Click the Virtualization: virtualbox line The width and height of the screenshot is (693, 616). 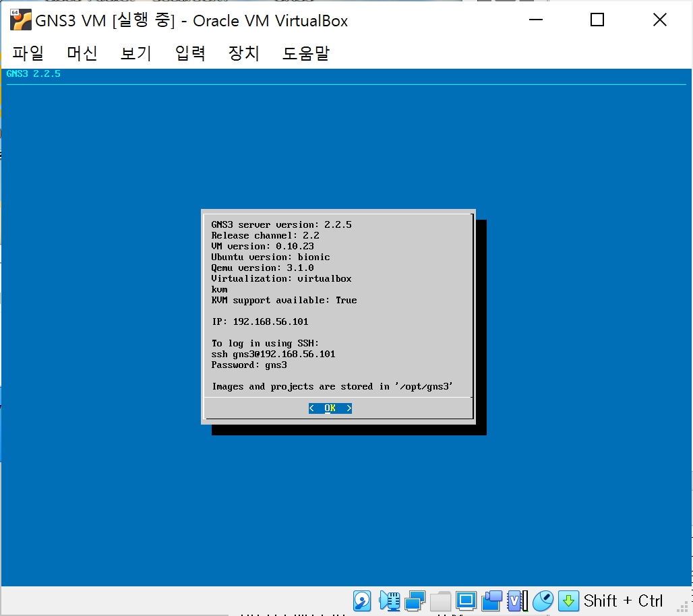[x=282, y=279]
